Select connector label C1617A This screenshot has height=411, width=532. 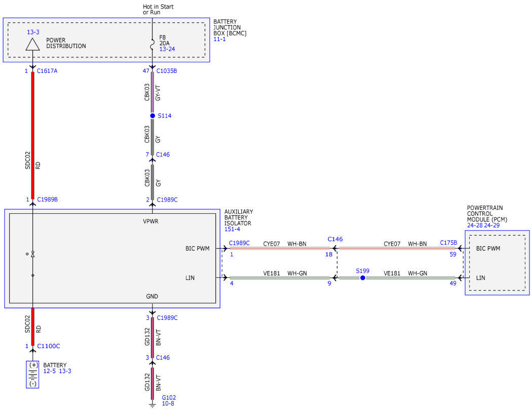coord(47,71)
